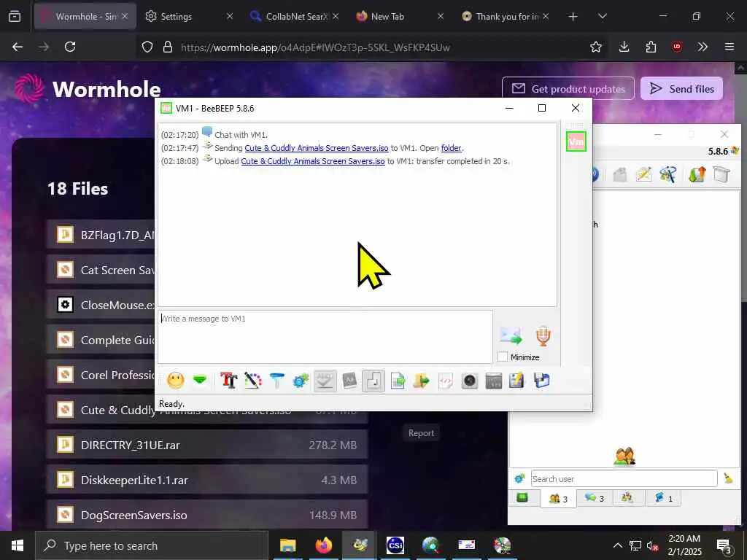Reload the Wormhole page
Image resolution: width=747 pixels, height=560 pixels.
point(70,47)
